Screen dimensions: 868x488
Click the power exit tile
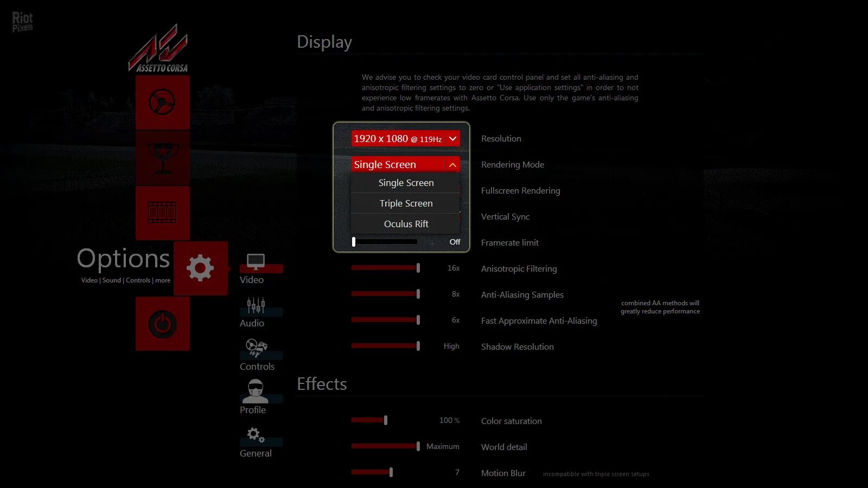coord(163,324)
